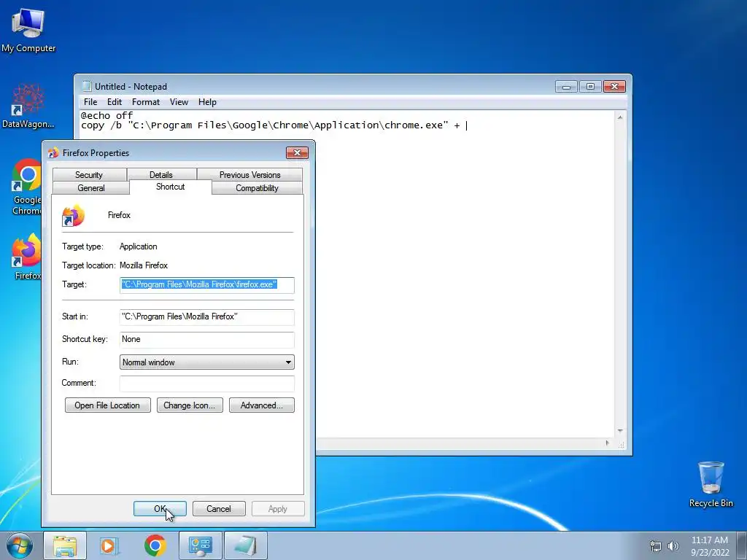Click OK in Firefox Properties
Image resolution: width=747 pixels, height=560 pixels.
(x=160, y=508)
